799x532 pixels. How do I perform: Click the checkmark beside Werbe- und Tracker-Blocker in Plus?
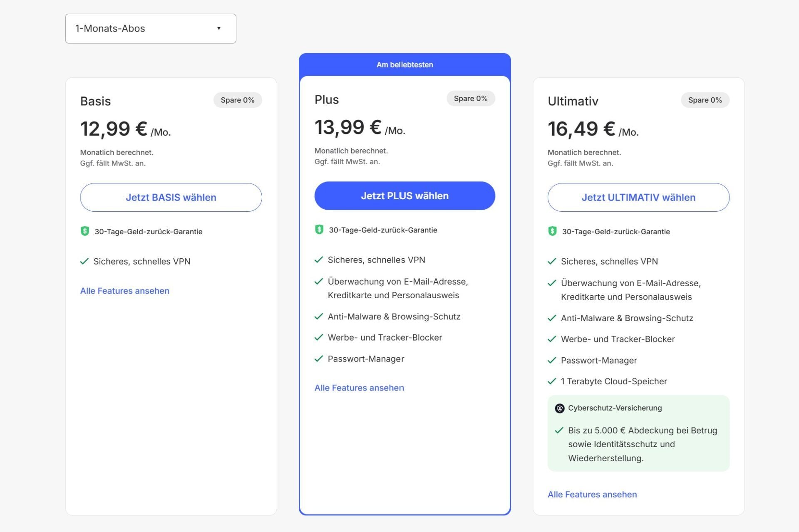click(318, 337)
